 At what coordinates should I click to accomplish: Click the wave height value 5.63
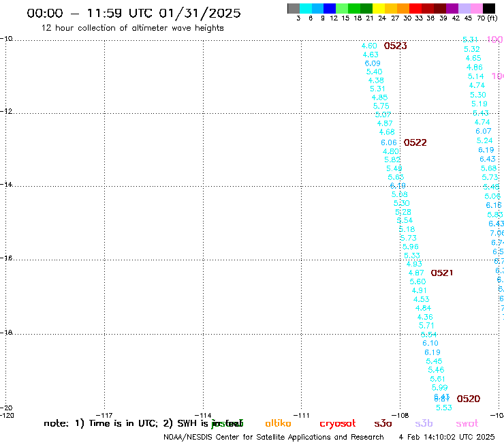(x=396, y=177)
